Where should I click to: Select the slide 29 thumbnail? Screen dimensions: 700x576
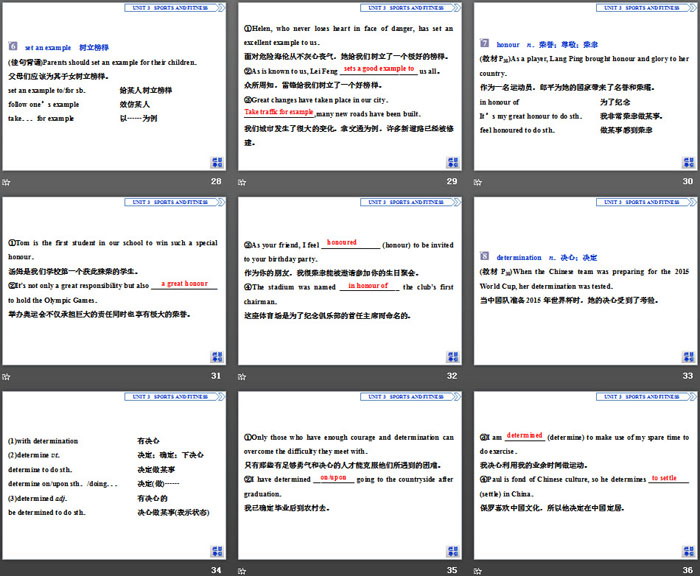(349, 88)
